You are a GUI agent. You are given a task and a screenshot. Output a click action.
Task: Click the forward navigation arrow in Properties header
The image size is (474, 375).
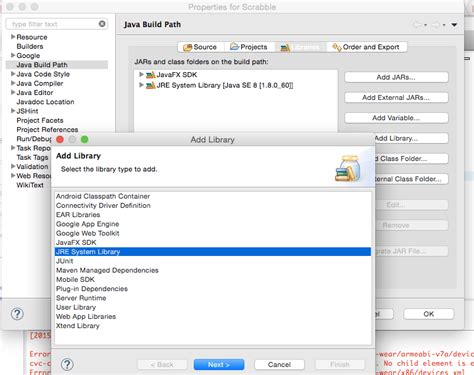coord(436,25)
